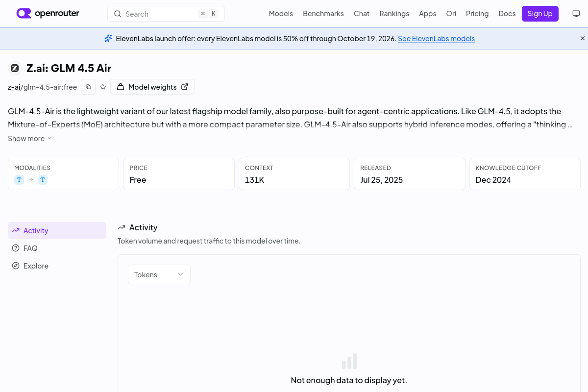This screenshot has height=392, width=588.
Task: Click the bar chart empty-state icon
Action: coord(349,361)
